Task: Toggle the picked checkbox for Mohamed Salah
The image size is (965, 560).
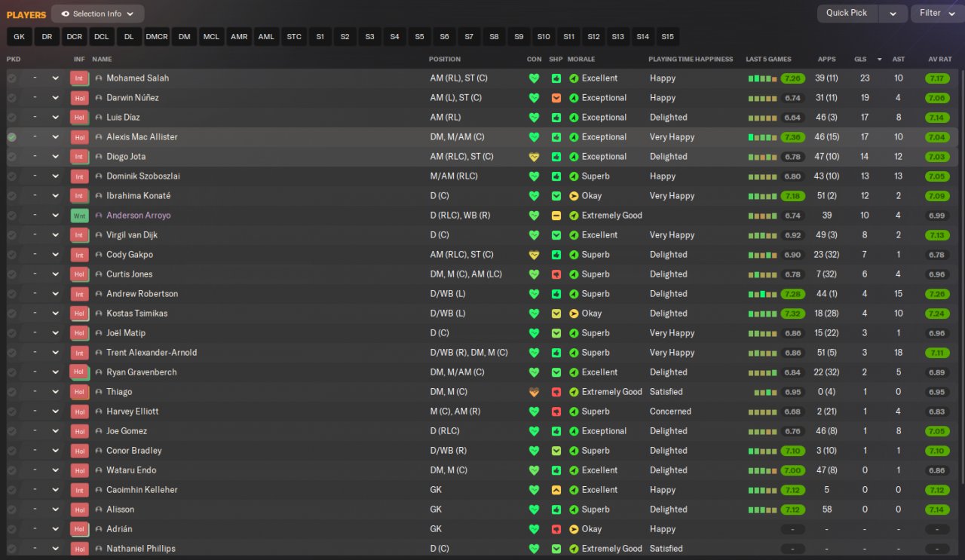Action: pyautogui.click(x=12, y=78)
